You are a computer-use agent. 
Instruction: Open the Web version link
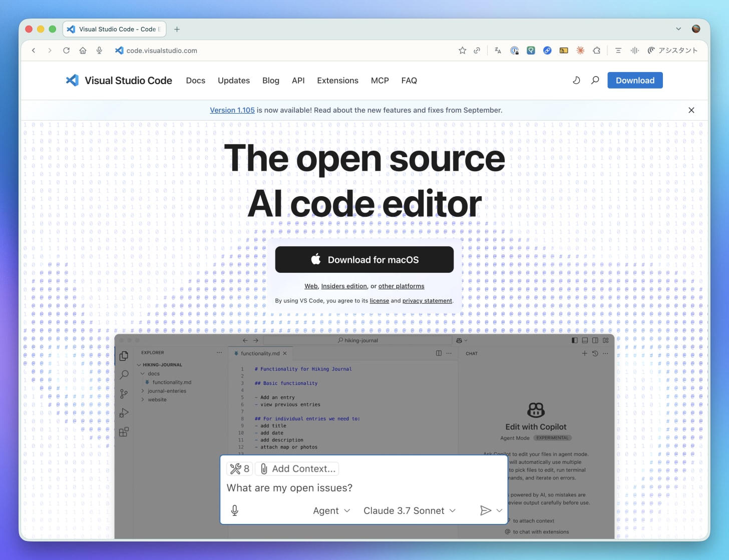(x=311, y=286)
